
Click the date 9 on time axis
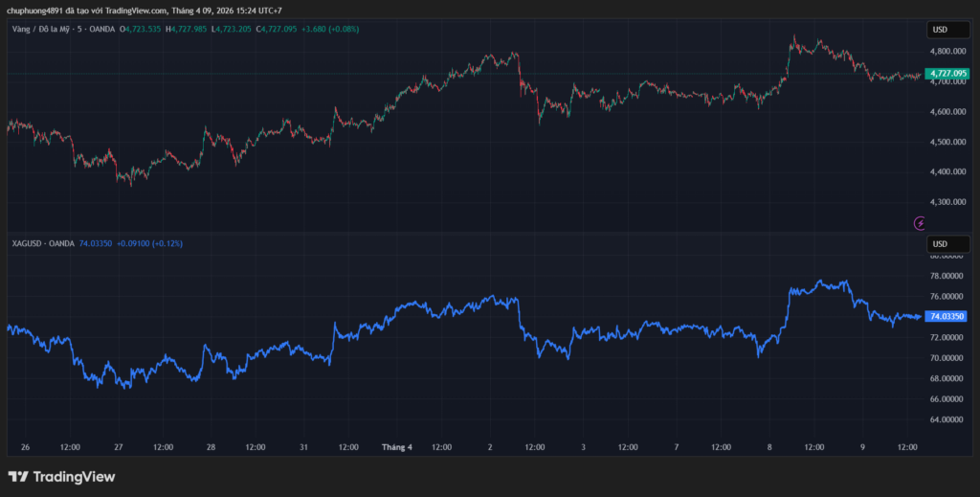tap(862, 447)
